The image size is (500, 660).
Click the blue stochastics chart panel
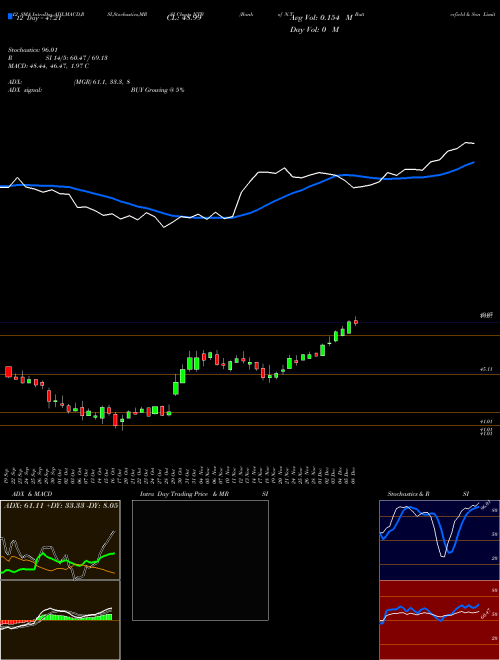(x=439, y=540)
